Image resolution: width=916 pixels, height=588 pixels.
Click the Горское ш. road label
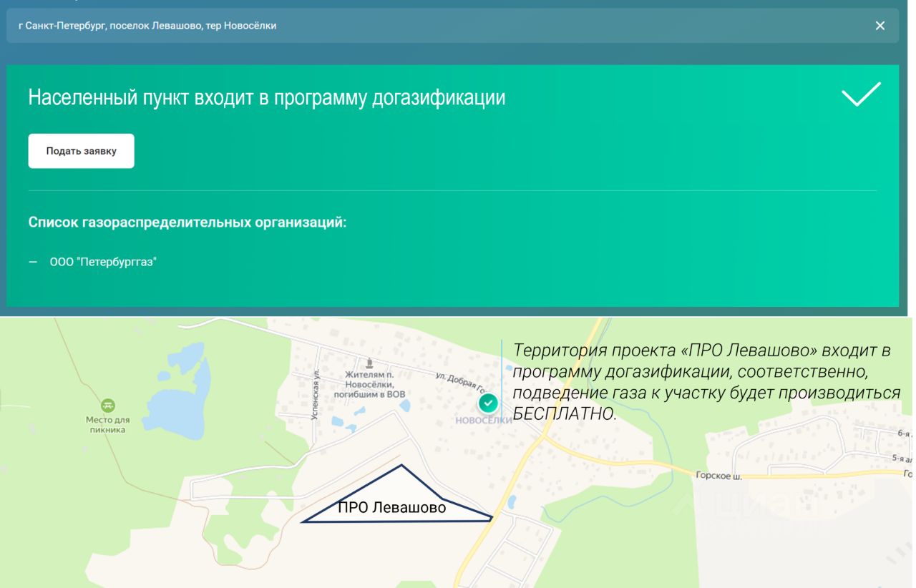tap(718, 476)
